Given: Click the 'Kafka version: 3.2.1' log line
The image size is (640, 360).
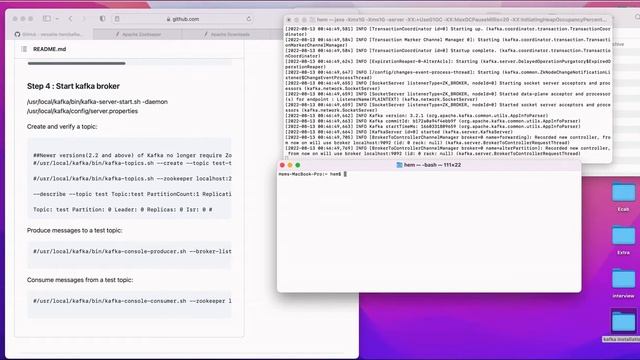Looking at the screenshot, I should tap(416, 116).
